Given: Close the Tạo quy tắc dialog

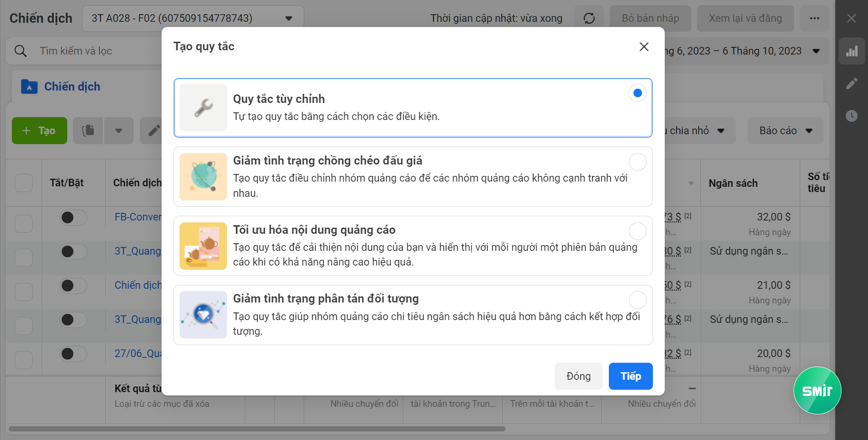Looking at the screenshot, I should 644,46.
